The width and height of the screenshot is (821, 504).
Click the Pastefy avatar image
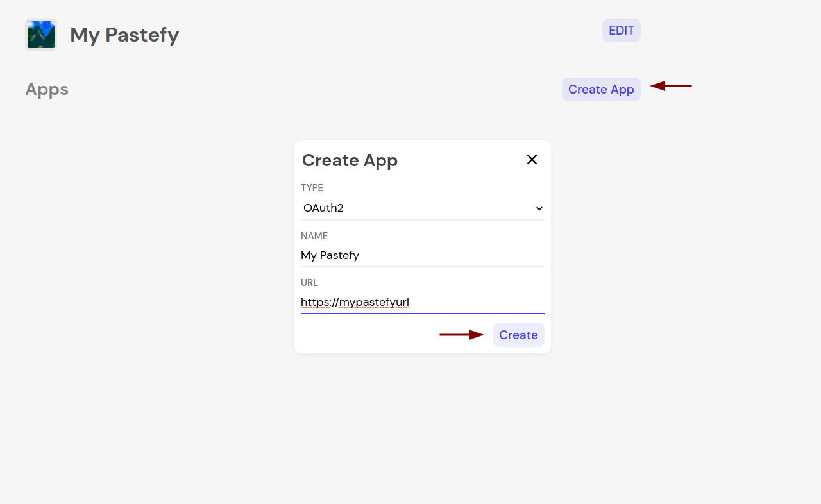(41, 35)
